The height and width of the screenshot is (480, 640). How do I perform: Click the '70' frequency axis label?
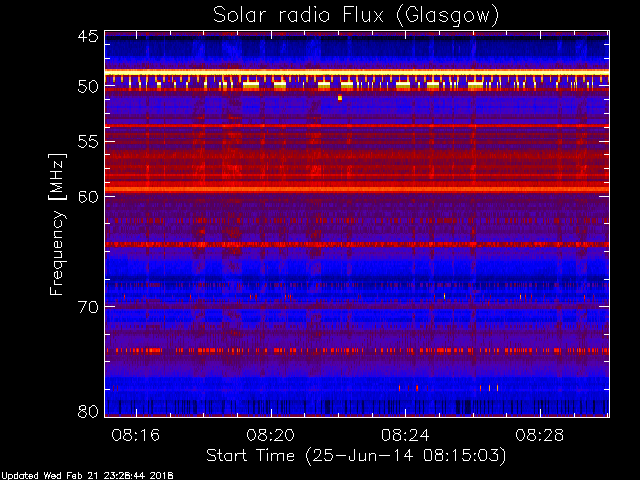[x=88, y=307]
